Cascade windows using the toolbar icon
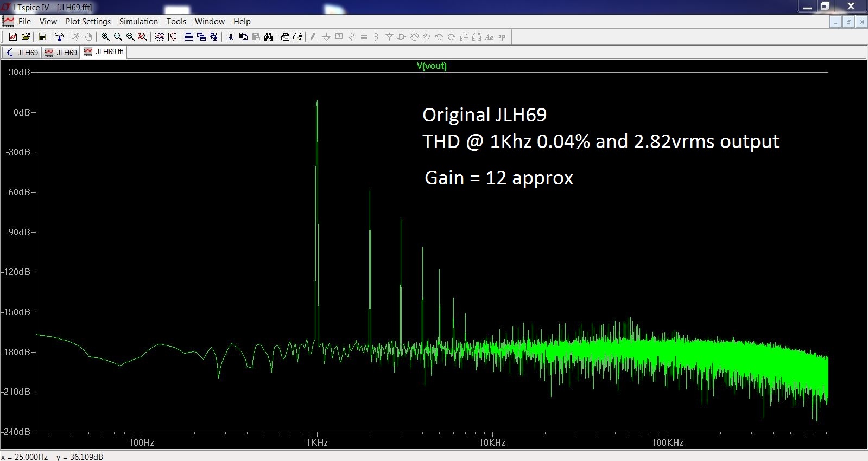This screenshot has height=461, width=868. pyautogui.click(x=201, y=37)
